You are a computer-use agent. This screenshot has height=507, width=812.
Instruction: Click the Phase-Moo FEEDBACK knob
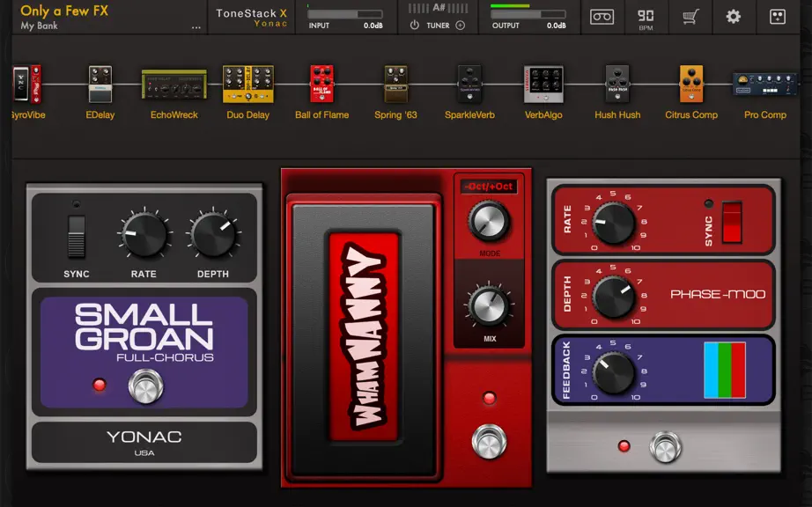click(x=614, y=372)
